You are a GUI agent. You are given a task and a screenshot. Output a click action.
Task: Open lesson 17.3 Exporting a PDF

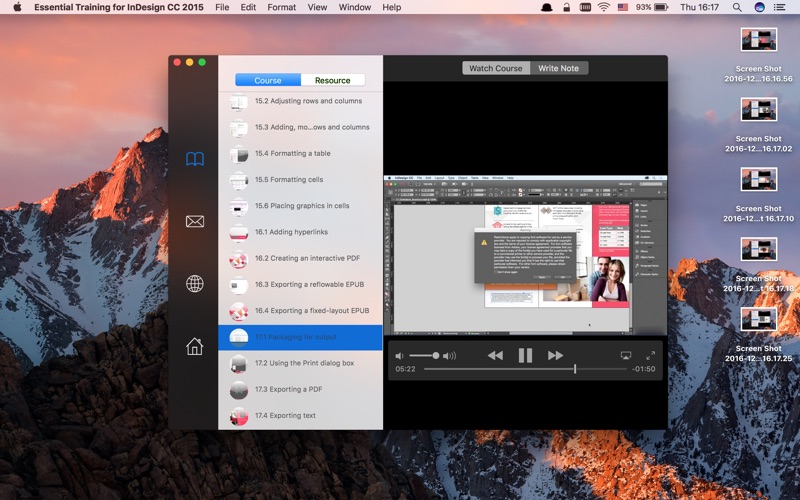click(x=301, y=389)
